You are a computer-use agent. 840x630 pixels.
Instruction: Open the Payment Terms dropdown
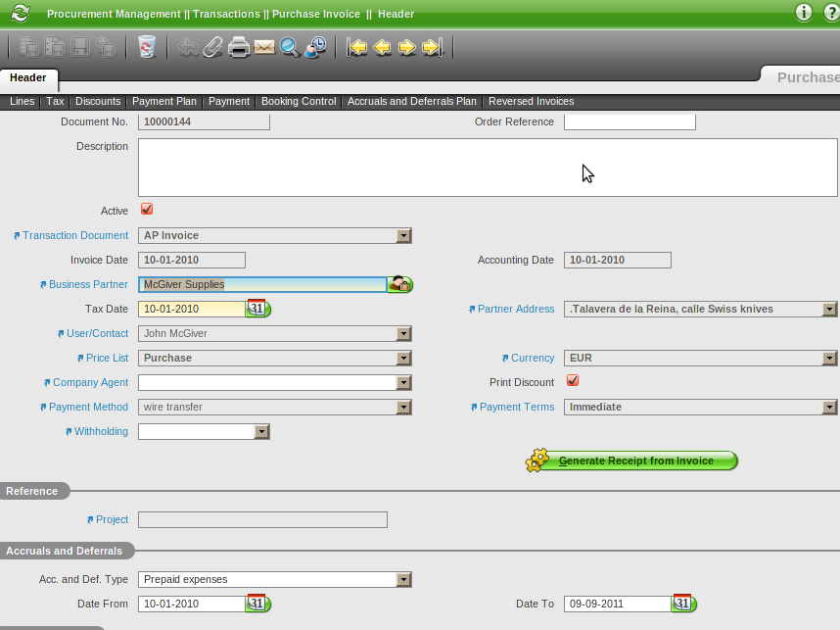click(x=829, y=407)
